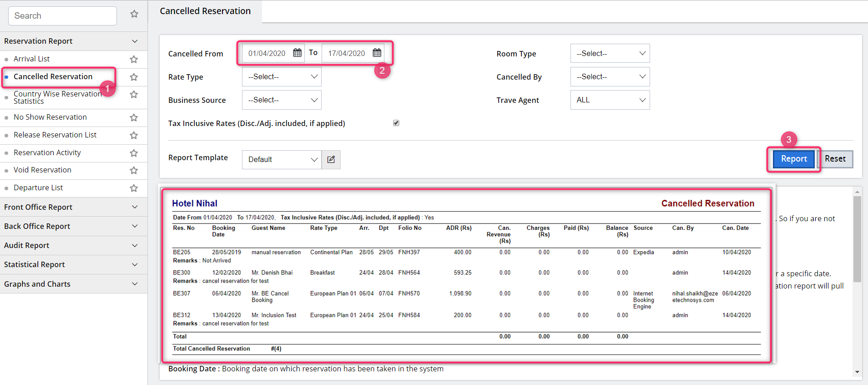Click ADR value 1,098.90

click(x=460, y=294)
